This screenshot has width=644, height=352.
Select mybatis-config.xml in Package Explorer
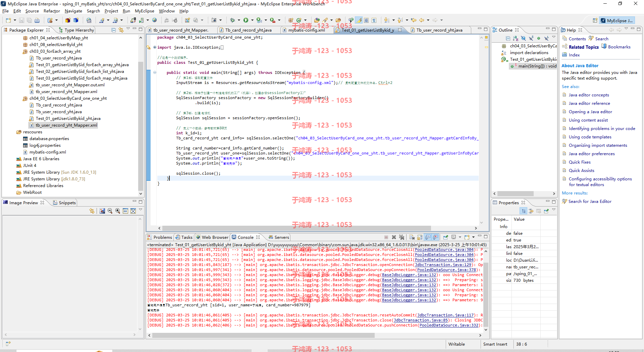click(x=47, y=152)
